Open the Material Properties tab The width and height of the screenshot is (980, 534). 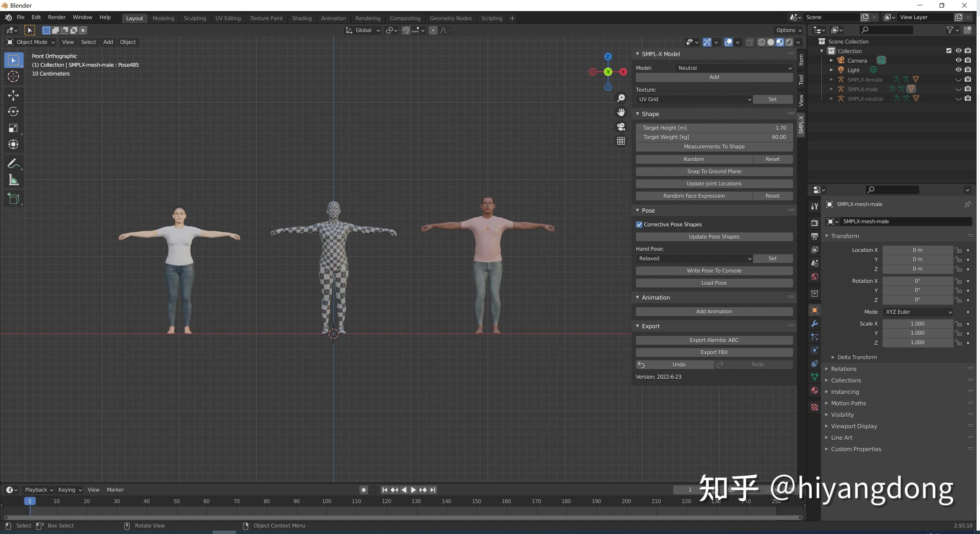814,390
